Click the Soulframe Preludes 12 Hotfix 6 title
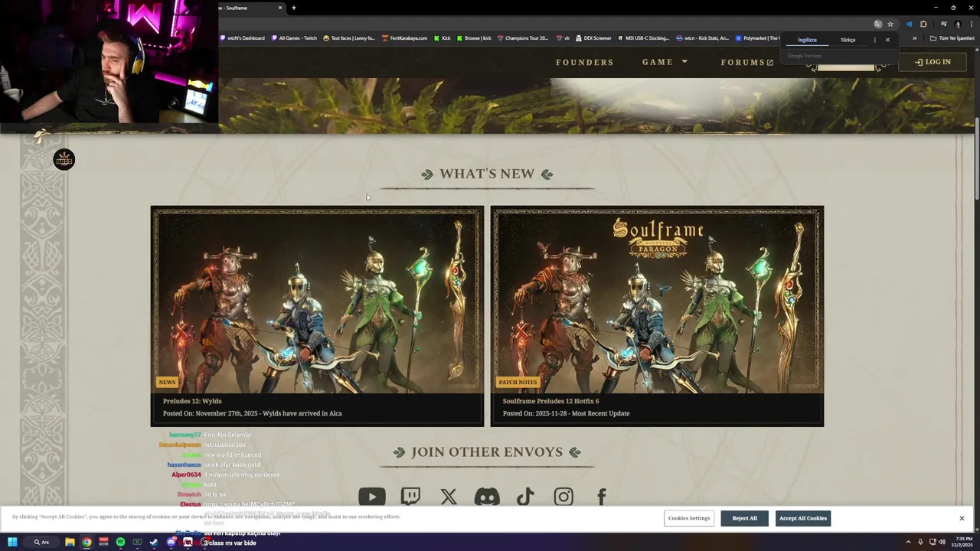980x551 pixels. [x=550, y=401]
